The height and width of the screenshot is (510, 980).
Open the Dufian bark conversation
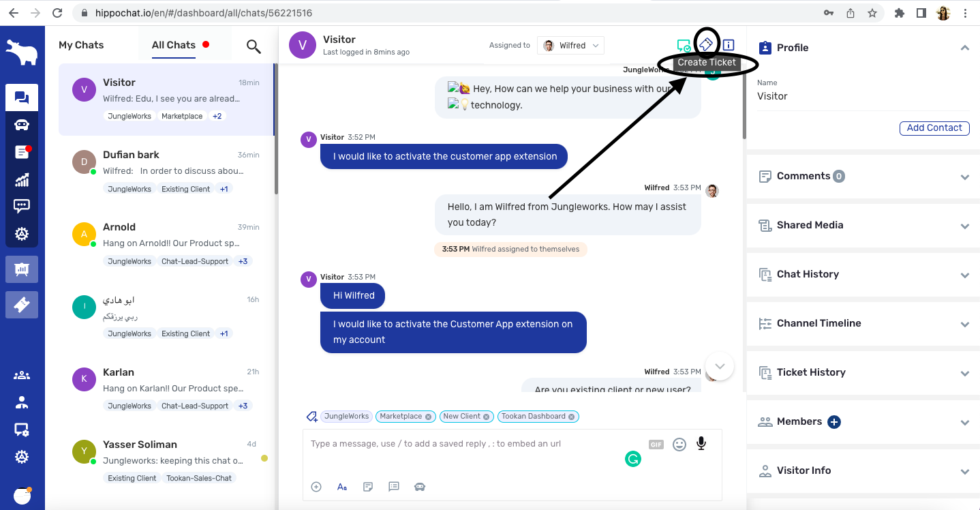coord(166,171)
